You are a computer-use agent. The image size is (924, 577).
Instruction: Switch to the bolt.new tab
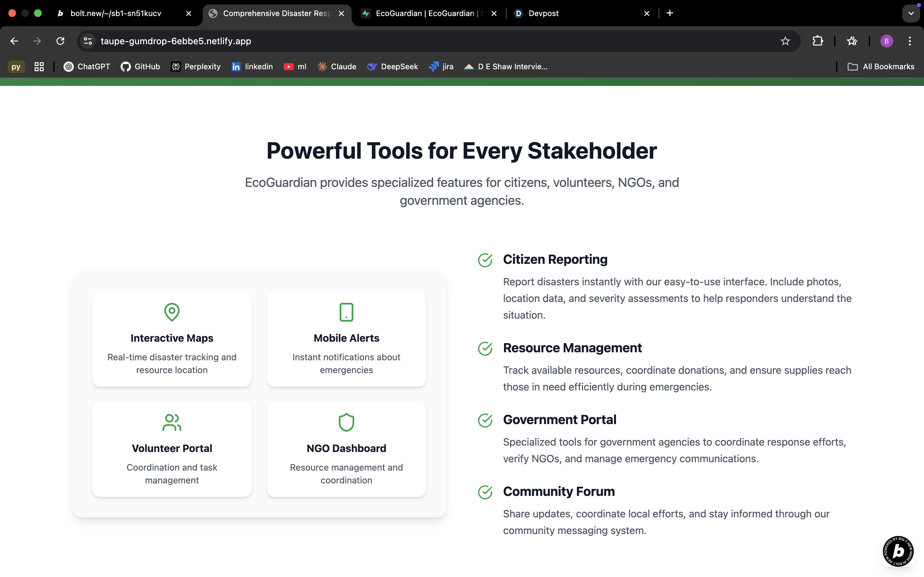click(x=116, y=13)
